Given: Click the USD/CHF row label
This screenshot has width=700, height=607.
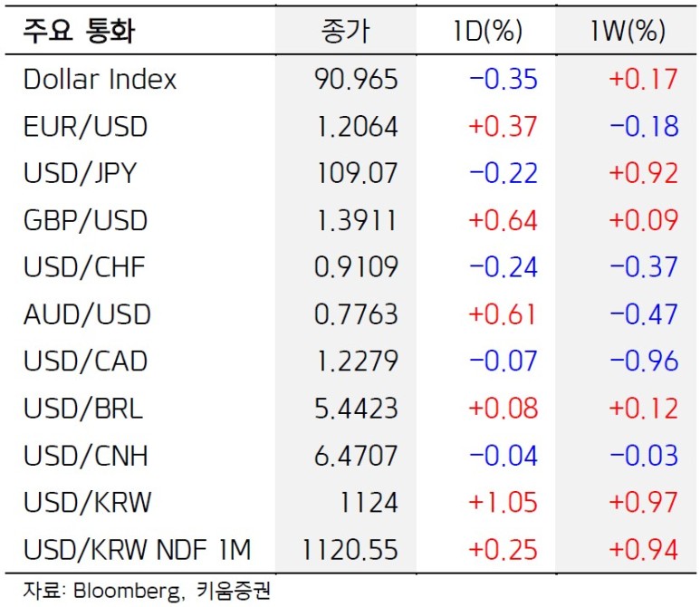Looking at the screenshot, I should [84, 267].
